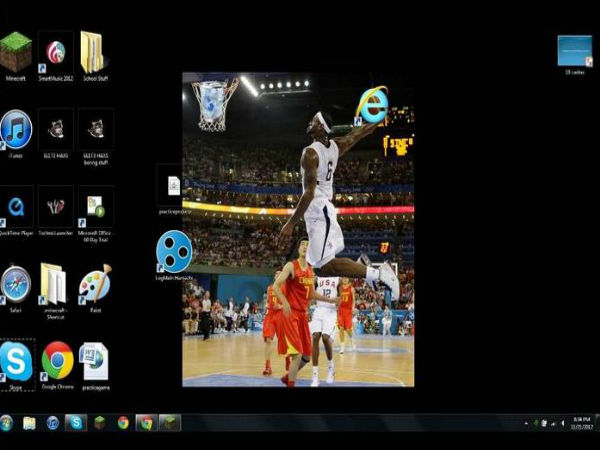Click the LogMeIn Hamachi shortcut
This screenshot has width=600, height=450.
pyautogui.click(x=174, y=250)
